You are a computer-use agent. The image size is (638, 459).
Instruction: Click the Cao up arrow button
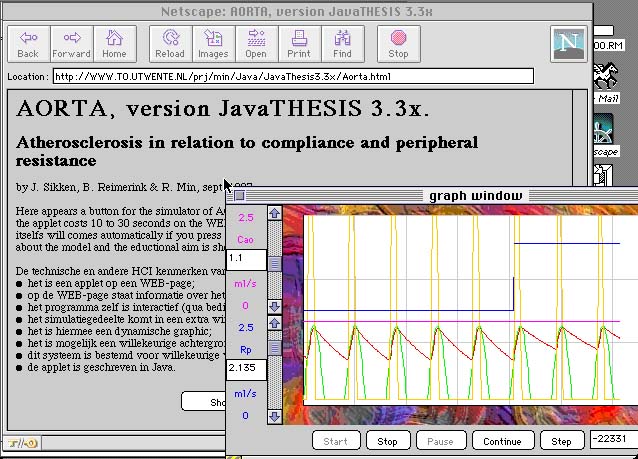[275, 213]
